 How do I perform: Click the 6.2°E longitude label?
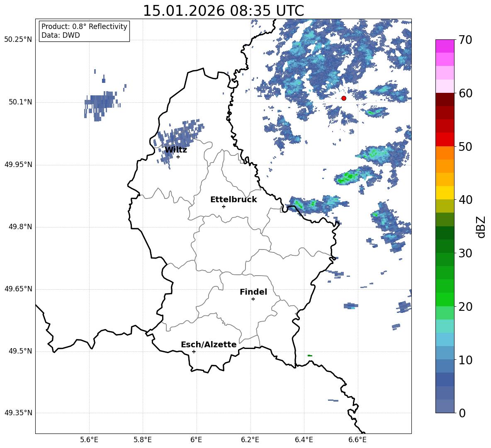[250, 440]
